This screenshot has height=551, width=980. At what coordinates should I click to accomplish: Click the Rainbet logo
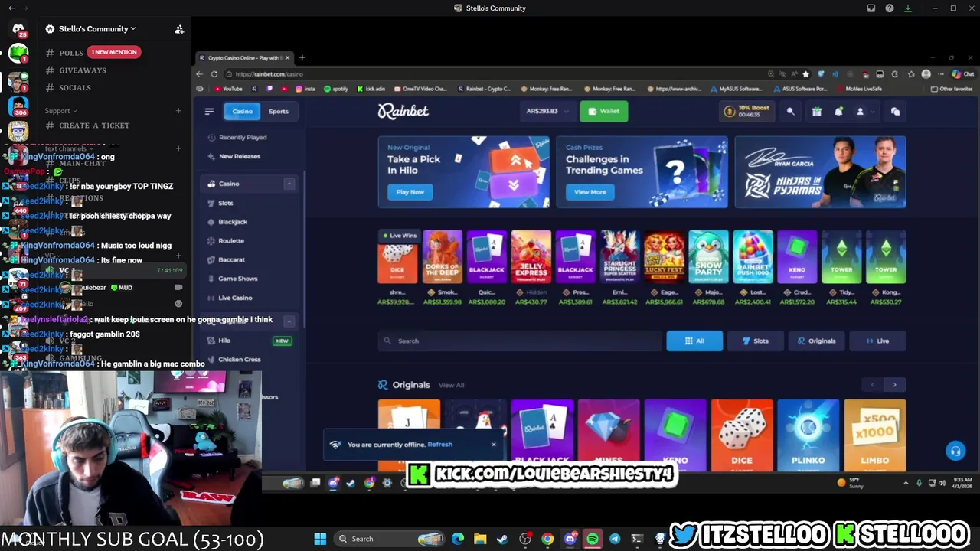pyautogui.click(x=403, y=112)
